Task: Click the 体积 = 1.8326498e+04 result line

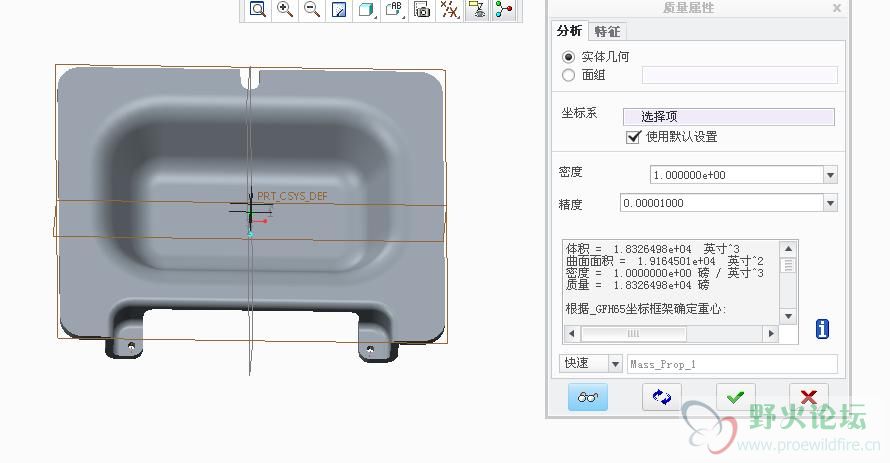Action: [x=653, y=249]
